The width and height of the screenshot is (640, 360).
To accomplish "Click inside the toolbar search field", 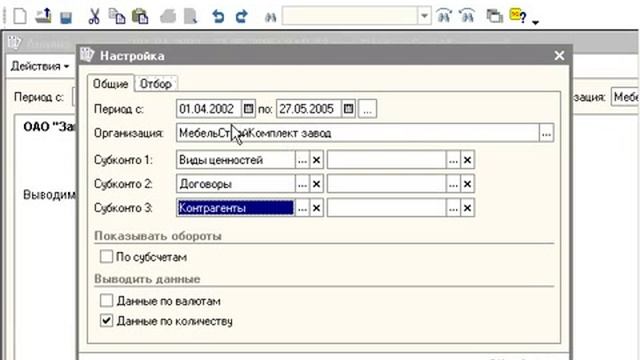I will point(350,16).
